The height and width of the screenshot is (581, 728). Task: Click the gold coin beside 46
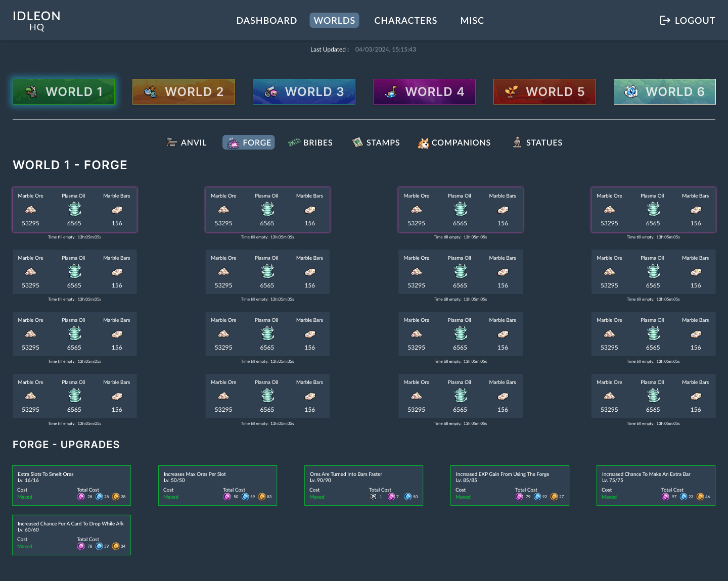click(x=700, y=497)
